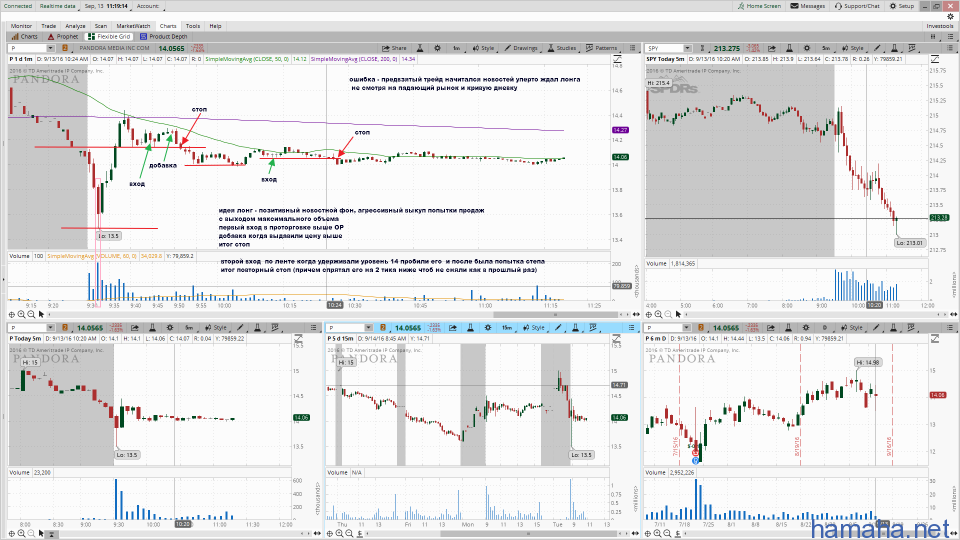Click the Home Screen button
Screen dimensions: 960x540
(759, 6)
